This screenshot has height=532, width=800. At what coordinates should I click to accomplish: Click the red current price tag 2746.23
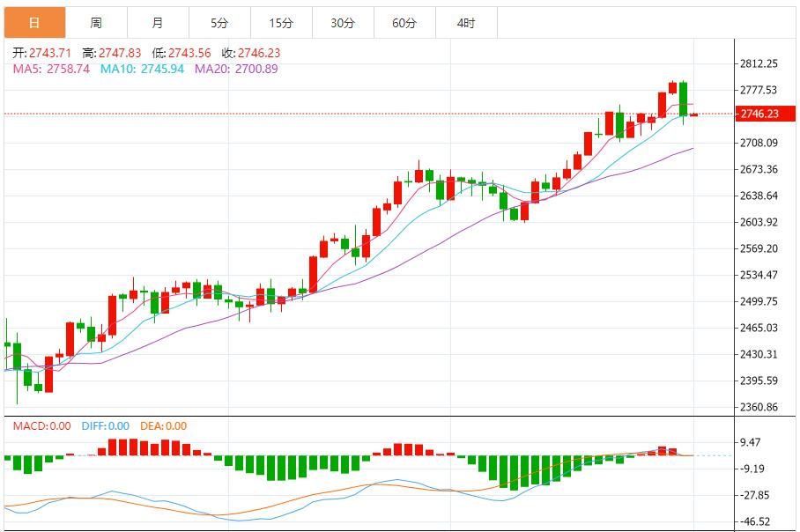(x=758, y=115)
